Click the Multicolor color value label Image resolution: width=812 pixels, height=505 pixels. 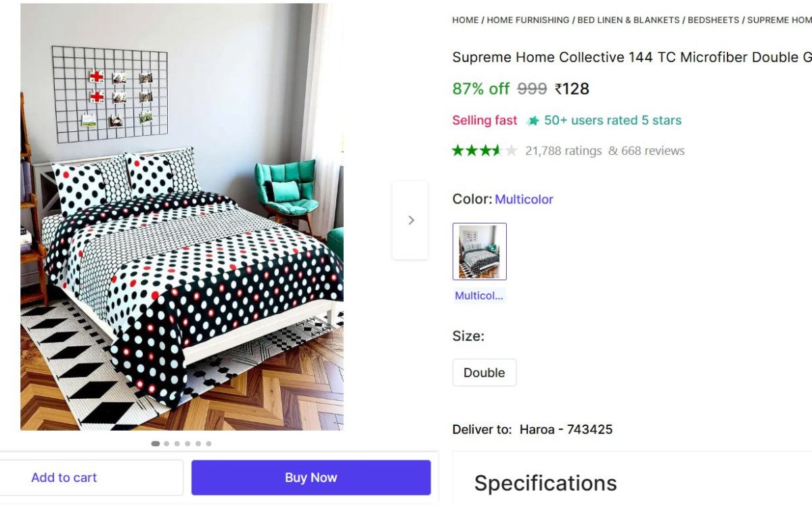[x=524, y=199]
